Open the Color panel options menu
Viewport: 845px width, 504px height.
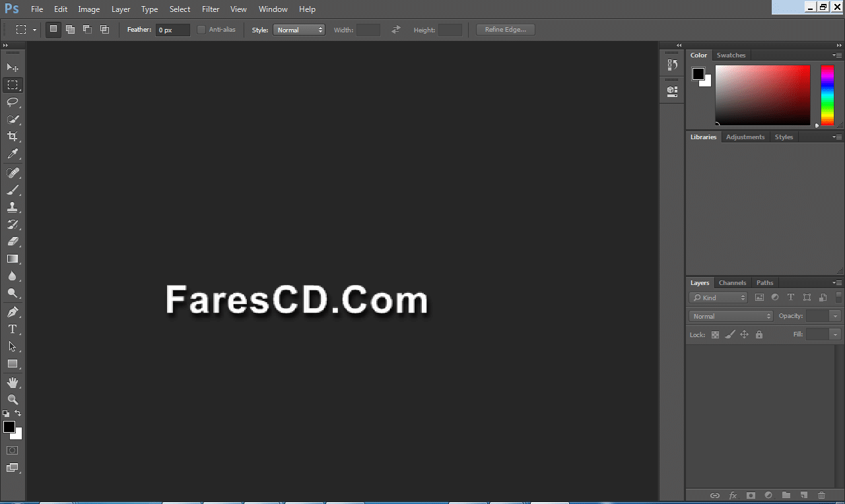(837, 55)
